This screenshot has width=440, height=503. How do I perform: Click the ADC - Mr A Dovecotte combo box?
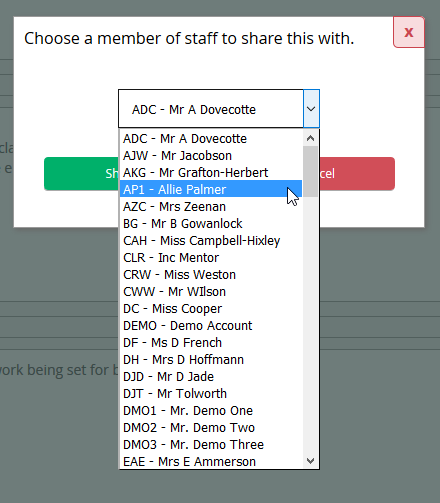pyautogui.click(x=219, y=109)
